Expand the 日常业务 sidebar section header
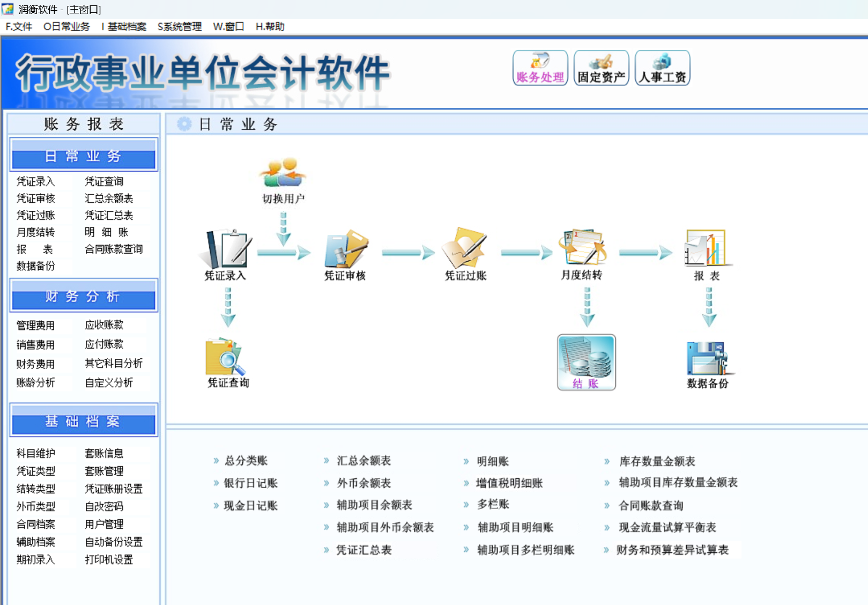 point(84,155)
